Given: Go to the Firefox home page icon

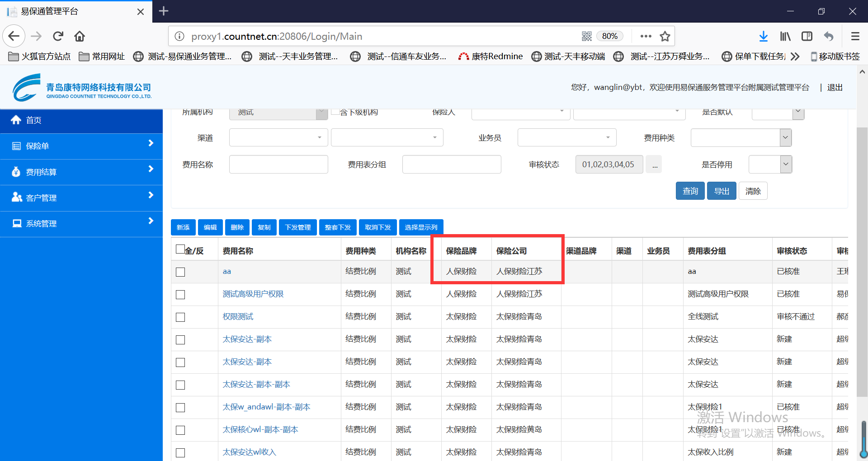Looking at the screenshot, I should click(80, 36).
